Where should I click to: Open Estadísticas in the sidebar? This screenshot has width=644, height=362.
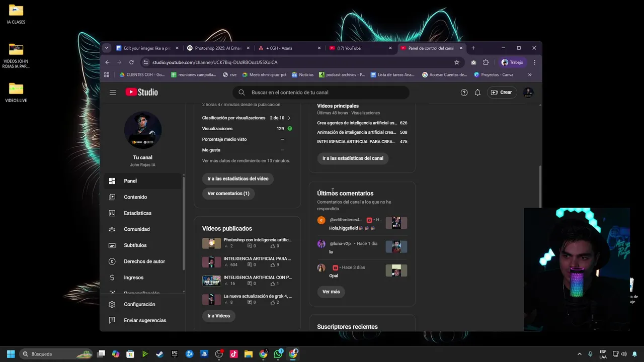pyautogui.click(x=143, y=213)
